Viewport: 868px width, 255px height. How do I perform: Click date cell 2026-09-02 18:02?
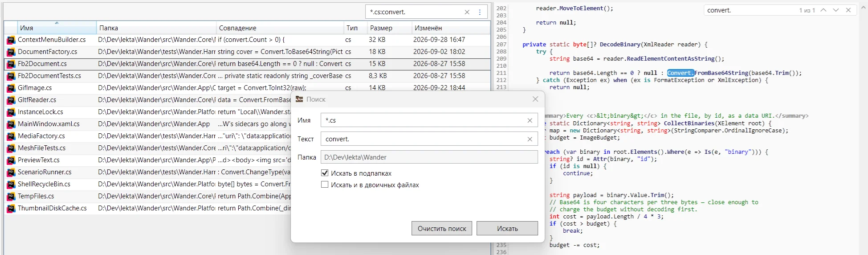[439, 52]
